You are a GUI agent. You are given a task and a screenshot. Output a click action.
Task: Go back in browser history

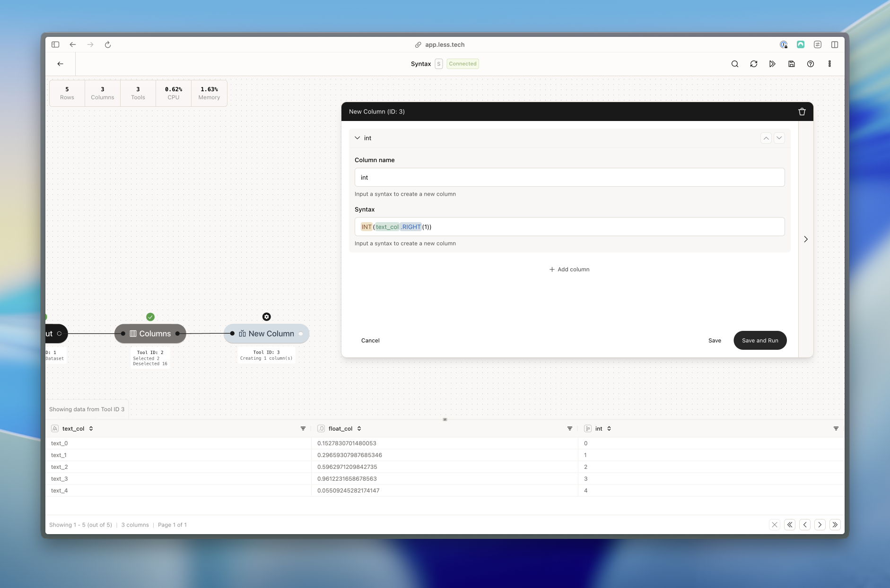tap(73, 44)
